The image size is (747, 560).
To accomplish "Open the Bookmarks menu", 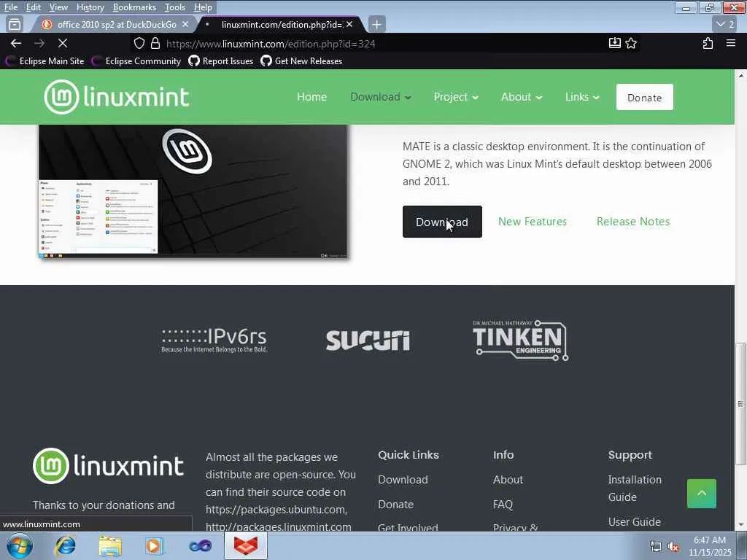I will [134, 7].
